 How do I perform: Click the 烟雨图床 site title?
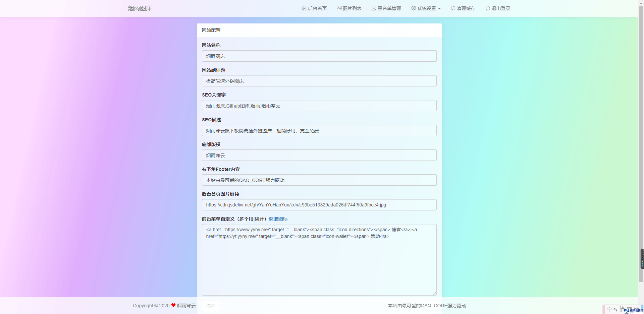[140, 8]
